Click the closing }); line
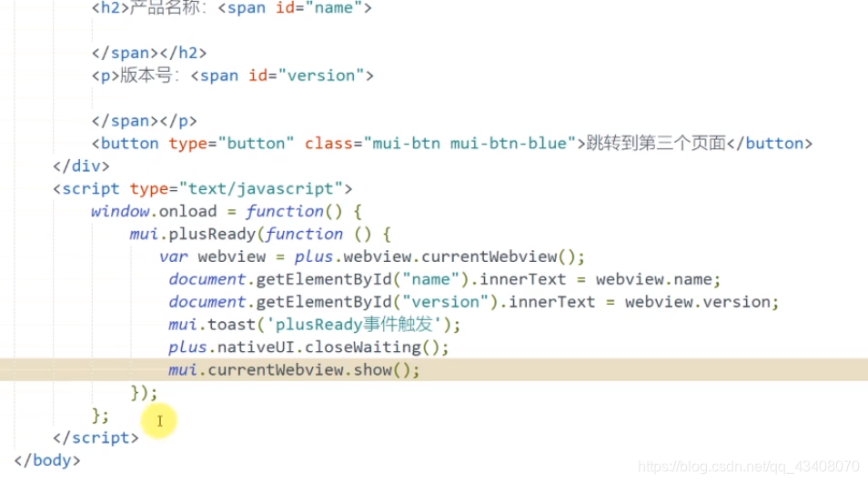 coord(144,393)
